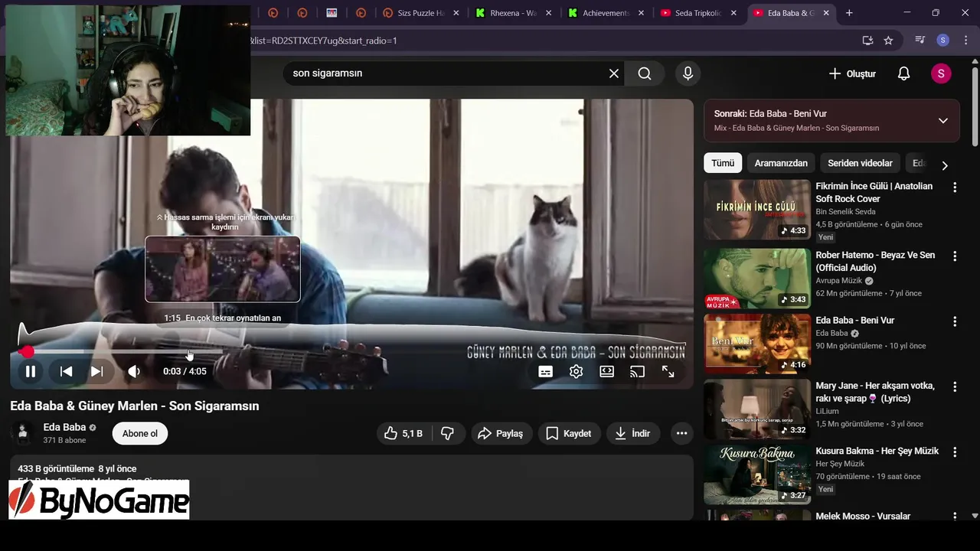
Task: Close the Eda Baba browser tab
Action: pos(825,13)
